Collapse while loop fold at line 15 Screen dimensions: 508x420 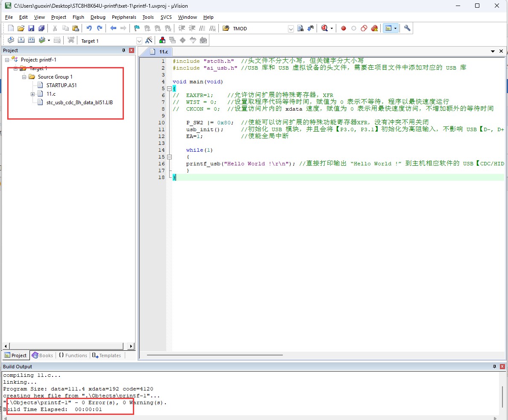169,157
